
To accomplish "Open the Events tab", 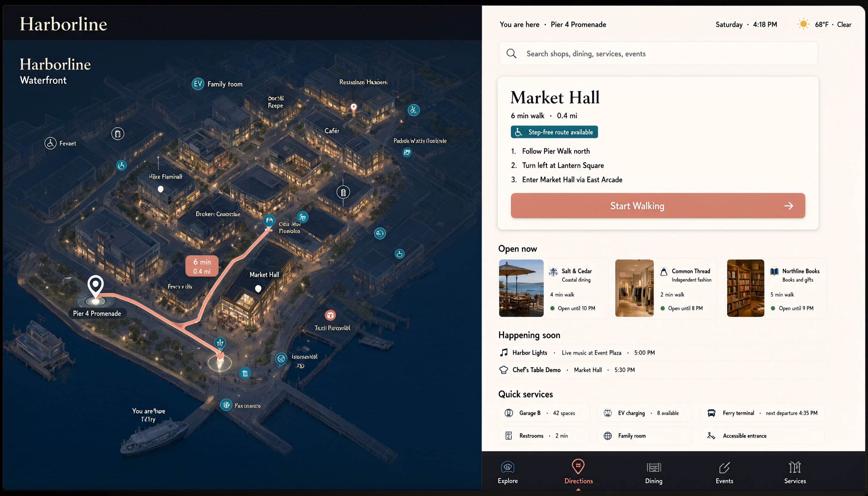I will (724, 472).
